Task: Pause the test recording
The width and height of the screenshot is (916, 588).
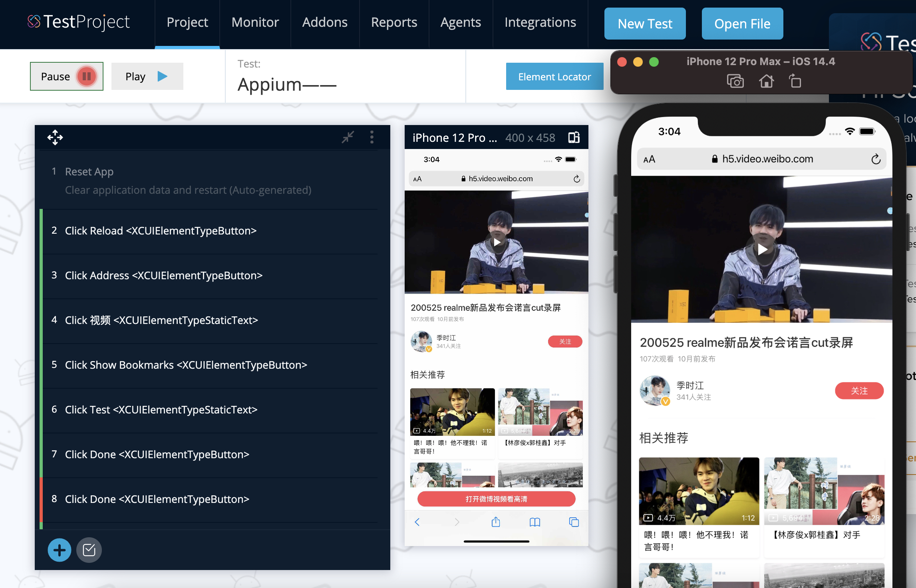Action: click(x=67, y=76)
